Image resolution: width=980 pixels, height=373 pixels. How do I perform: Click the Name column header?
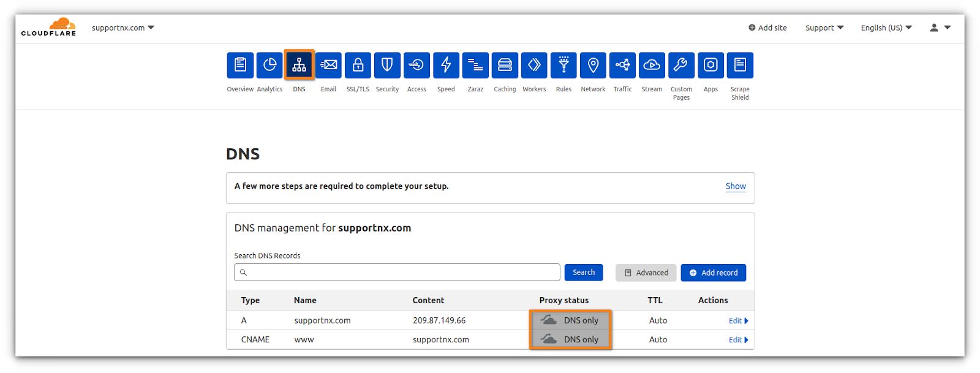click(x=305, y=300)
